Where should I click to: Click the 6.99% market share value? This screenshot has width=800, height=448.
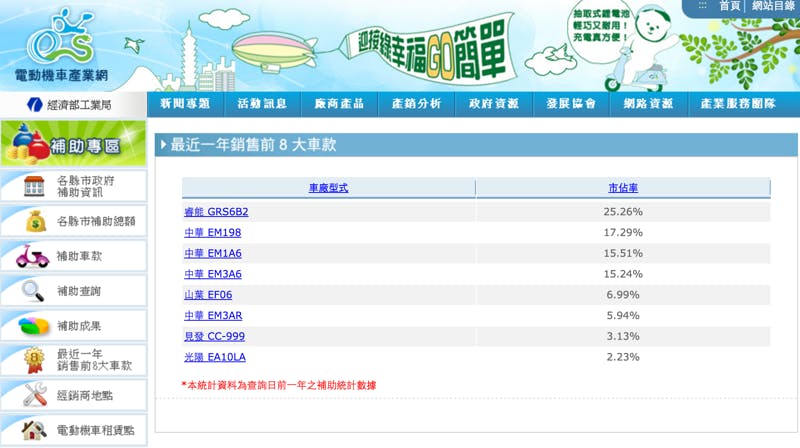click(x=623, y=295)
